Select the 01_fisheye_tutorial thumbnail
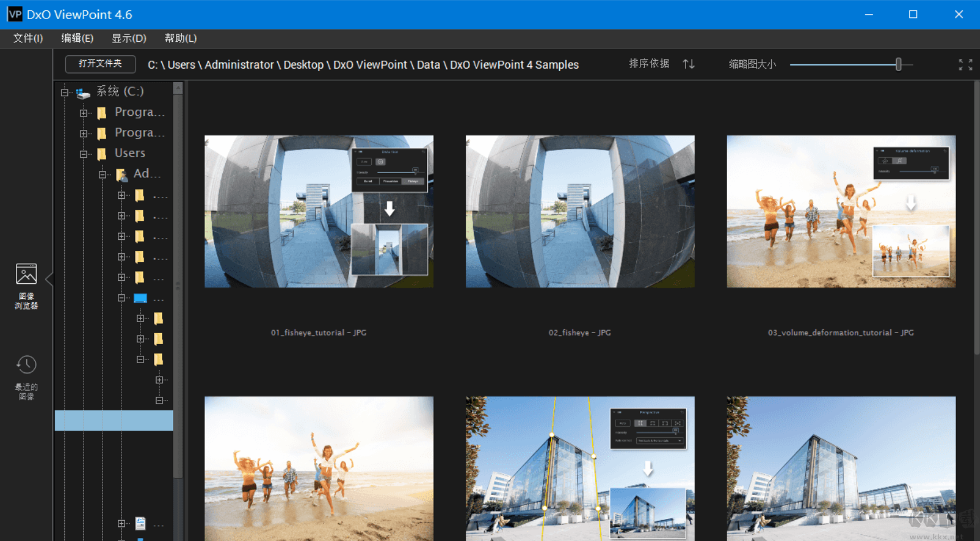Screen dimensions: 980x541 pos(318,212)
